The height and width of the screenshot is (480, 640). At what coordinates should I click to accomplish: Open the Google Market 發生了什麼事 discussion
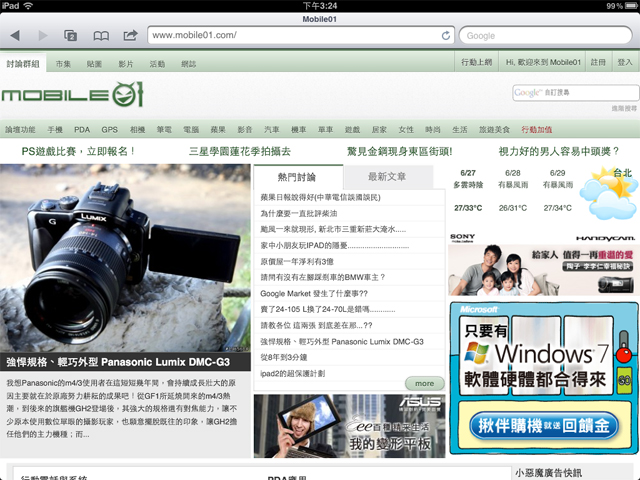click(314, 293)
